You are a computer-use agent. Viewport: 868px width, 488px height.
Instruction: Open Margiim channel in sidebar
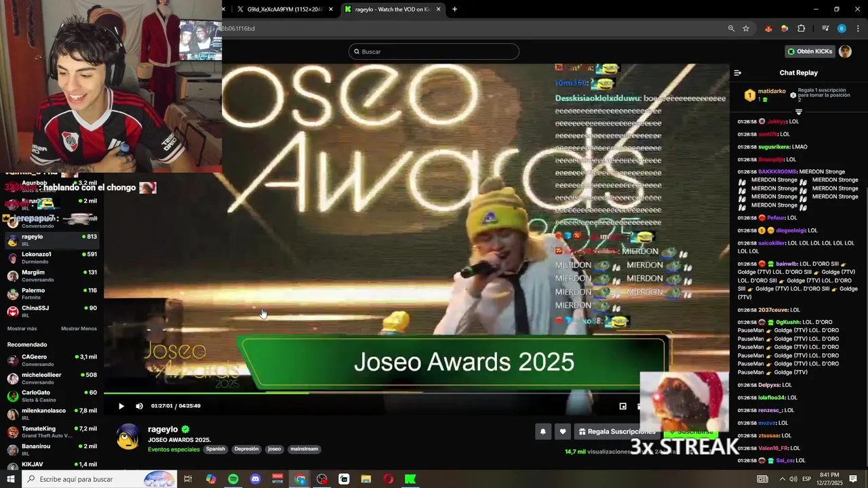pos(52,276)
